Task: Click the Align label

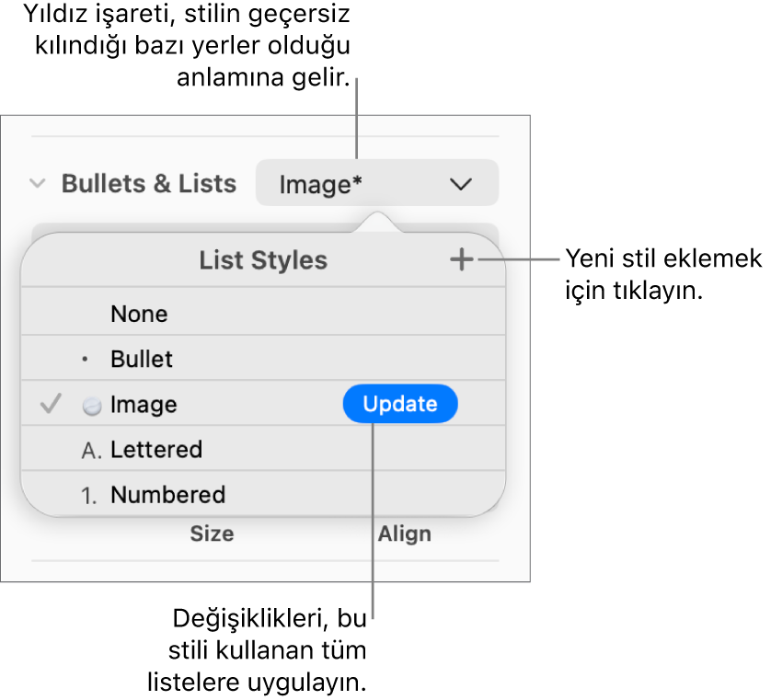Action: pyautogui.click(x=404, y=534)
